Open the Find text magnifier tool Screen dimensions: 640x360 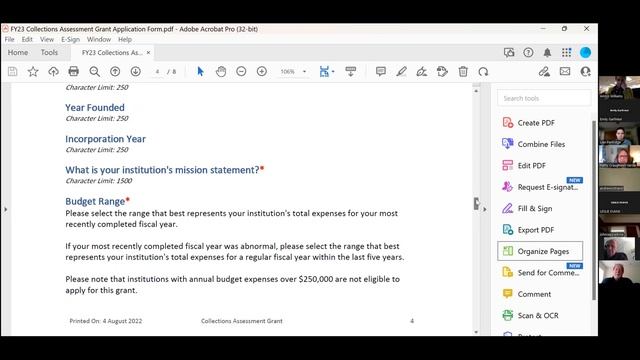coord(94,71)
